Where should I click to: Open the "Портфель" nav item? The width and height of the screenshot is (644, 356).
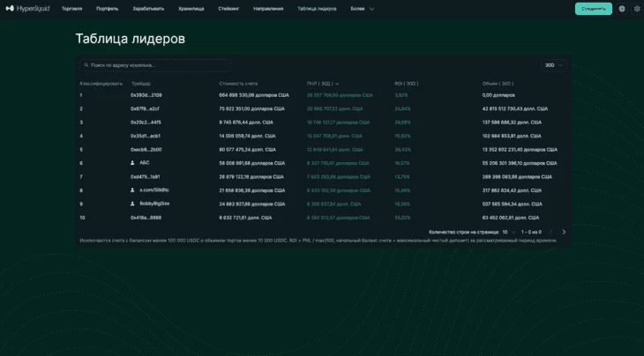108,9
